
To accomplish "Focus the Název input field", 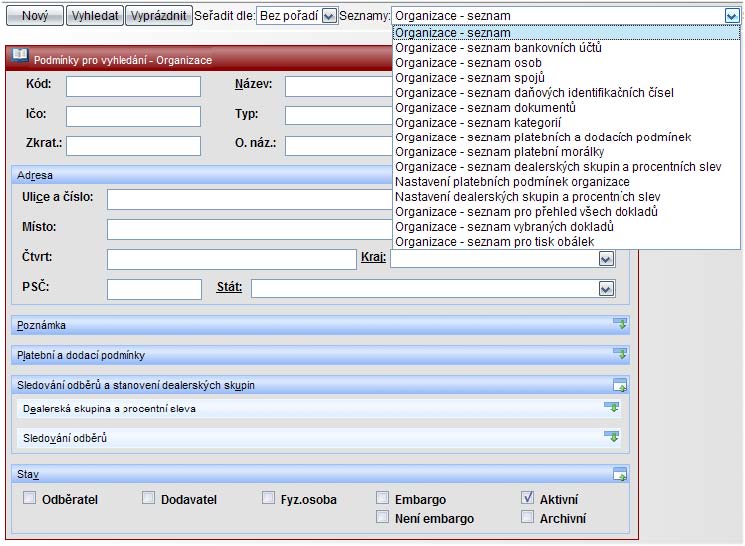I will 339,86.
